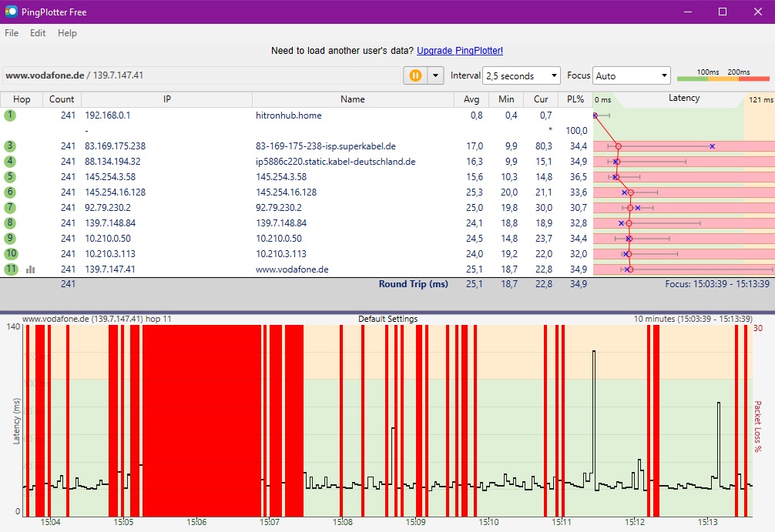Click the PingPlotter app icon in title bar
The height and width of the screenshot is (532, 775).
click(x=11, y=12)
